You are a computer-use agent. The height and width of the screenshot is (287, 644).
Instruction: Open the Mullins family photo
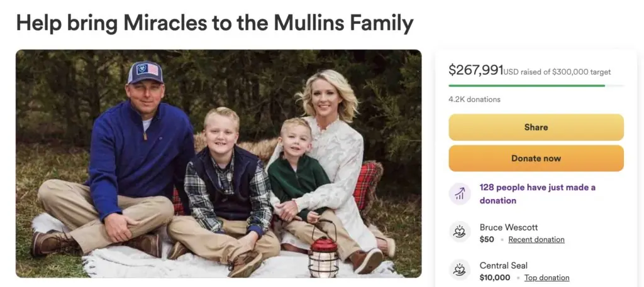(x=218, y=163)
